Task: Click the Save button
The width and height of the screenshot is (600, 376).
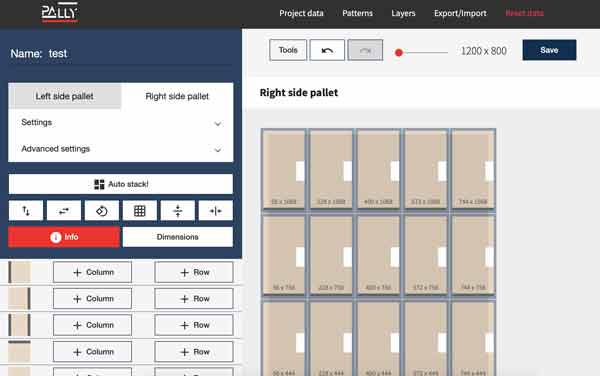Action: 549,50
